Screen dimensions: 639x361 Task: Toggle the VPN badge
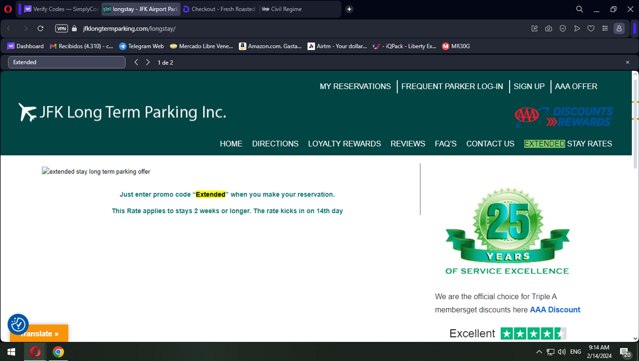pyautogui.click(x=61, y=29)
